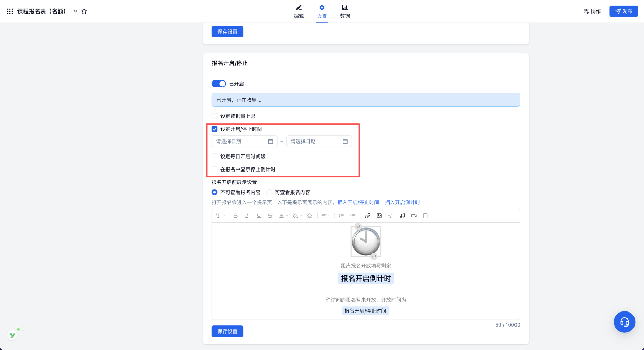
Task: Enable 在报名中显示停止倒计时 checkbox
Action: (x=215, y=169)
